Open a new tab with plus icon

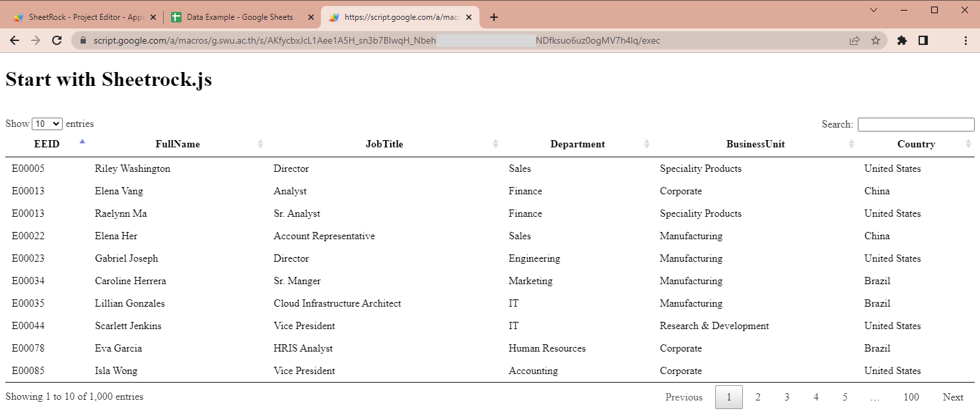(494, 17)
